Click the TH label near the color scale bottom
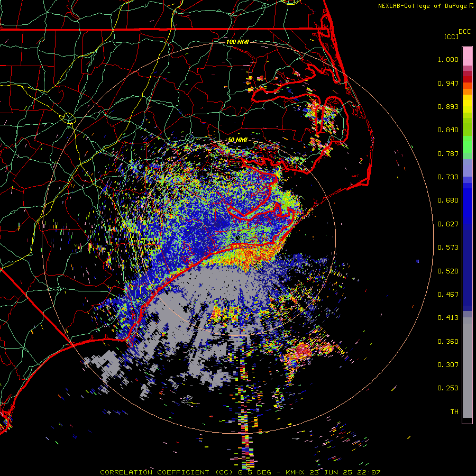This screenshot has width=476, height=476. click(x=454, y=412)
